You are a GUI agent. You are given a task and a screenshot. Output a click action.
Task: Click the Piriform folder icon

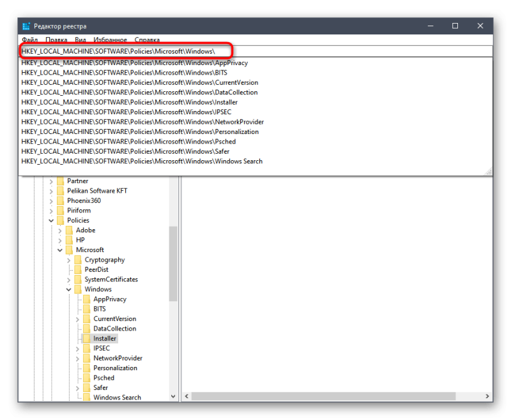click(60, 211)
